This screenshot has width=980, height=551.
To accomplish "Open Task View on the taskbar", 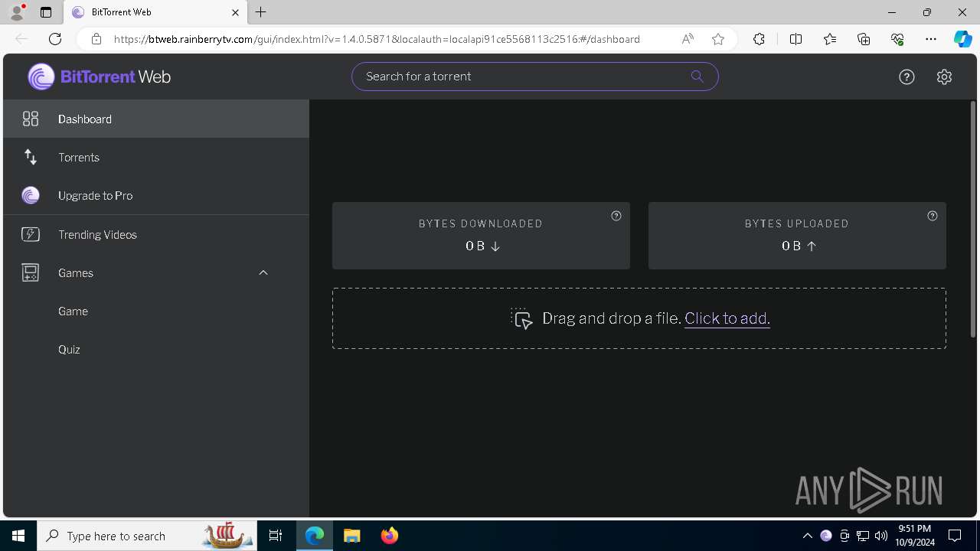I will click(276, 536).
